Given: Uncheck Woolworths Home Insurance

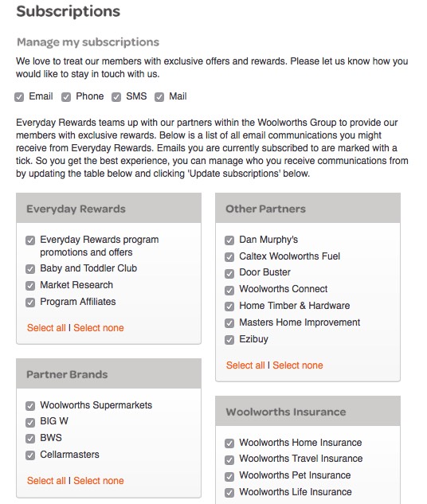Looking at the screenshot, I should pos(229,443).
